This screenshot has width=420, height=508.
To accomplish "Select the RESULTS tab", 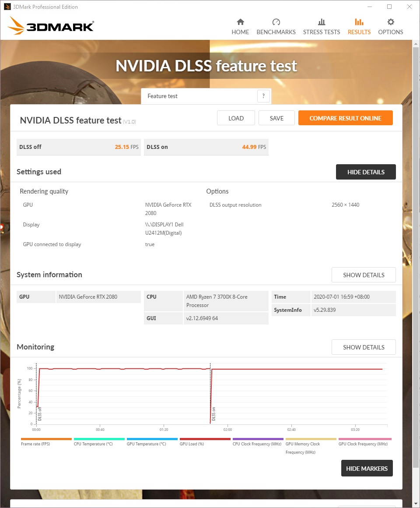I will 359,27.
